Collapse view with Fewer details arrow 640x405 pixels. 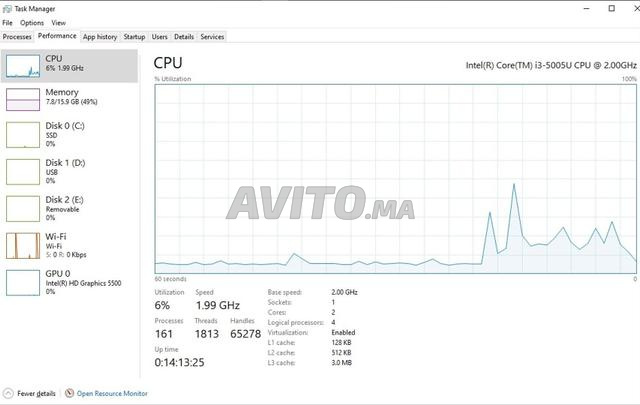(x=8, y=394)
